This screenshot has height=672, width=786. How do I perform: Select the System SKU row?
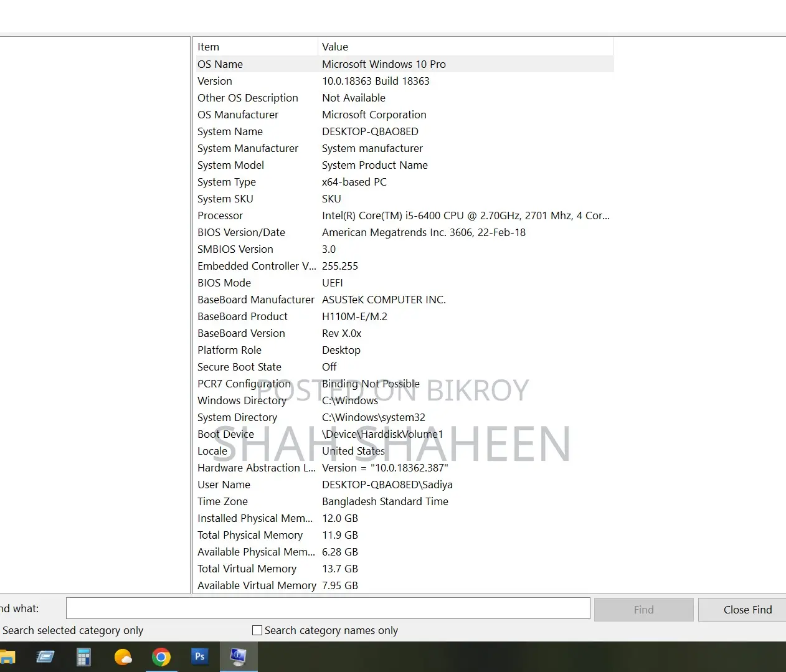[x=405, y=199]
